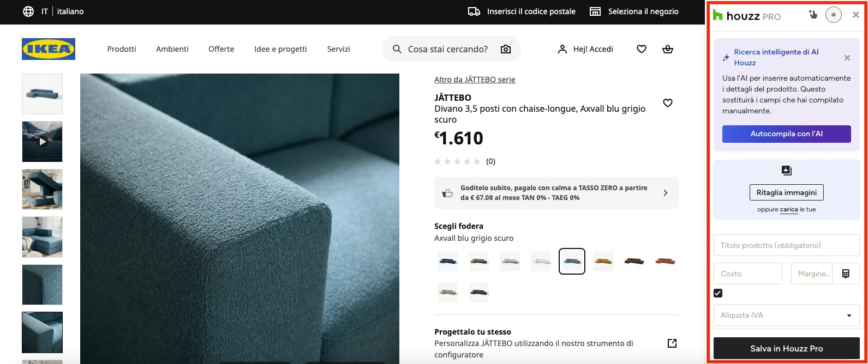868x364 pixels.
Task: Click the IT country code
Action: pyautogui.click(x=45, y=11)
